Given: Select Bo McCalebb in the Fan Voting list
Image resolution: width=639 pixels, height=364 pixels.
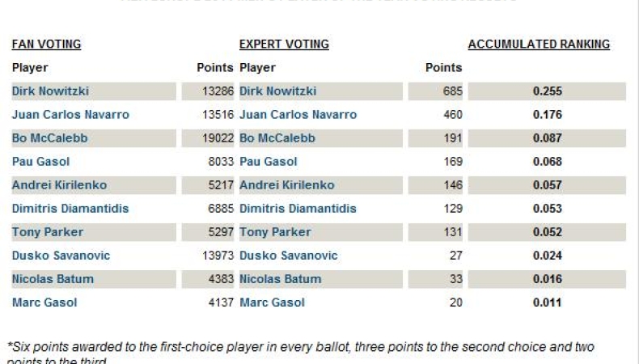Looking at the screenshot, I should [49, 138].
